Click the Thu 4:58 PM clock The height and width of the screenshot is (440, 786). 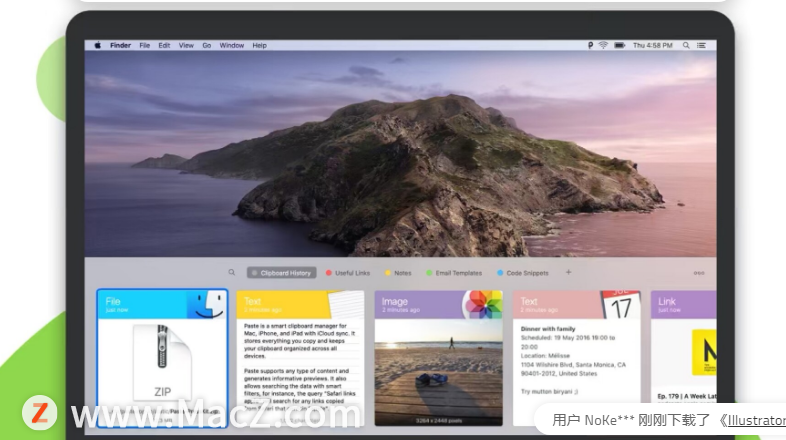point(652,45)
